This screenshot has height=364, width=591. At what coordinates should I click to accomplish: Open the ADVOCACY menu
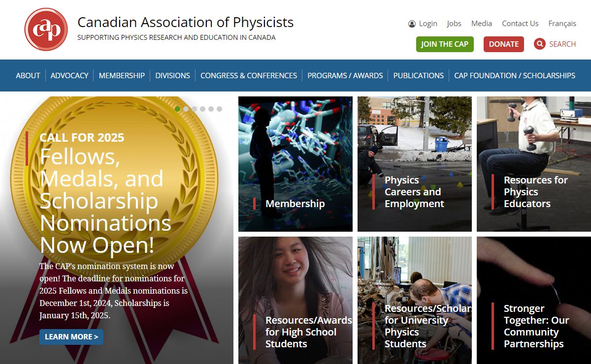pyautogui.click(x=69, y=75)
